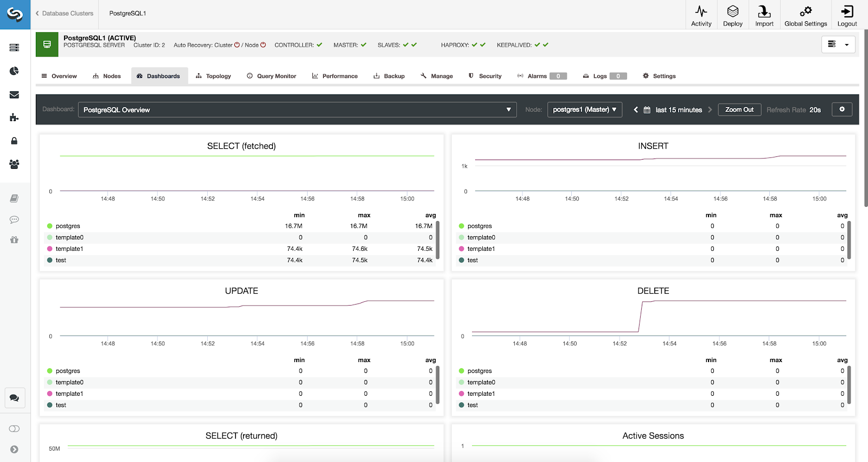Open Deploy wizard
Screen dimensions: 868x462
click(x=732, y=15)
